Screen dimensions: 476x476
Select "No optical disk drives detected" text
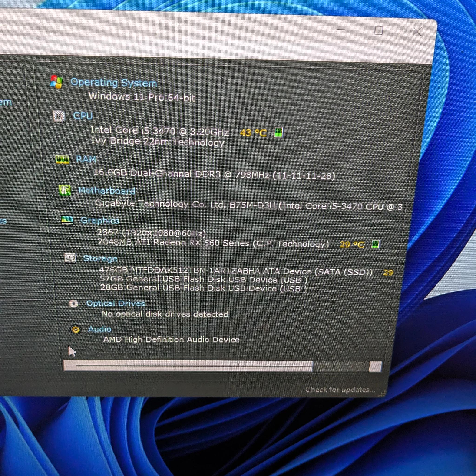[165, 314]
